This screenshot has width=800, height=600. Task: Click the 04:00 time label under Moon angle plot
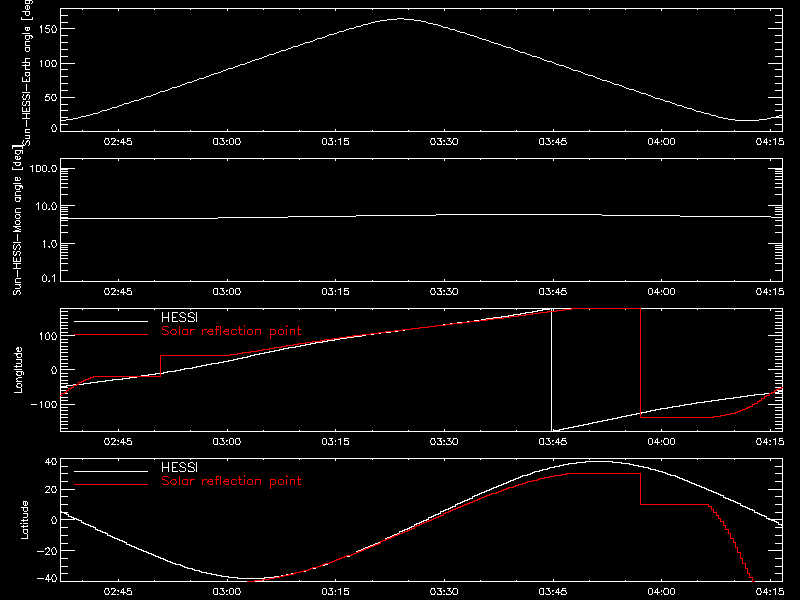pos(661,292)
